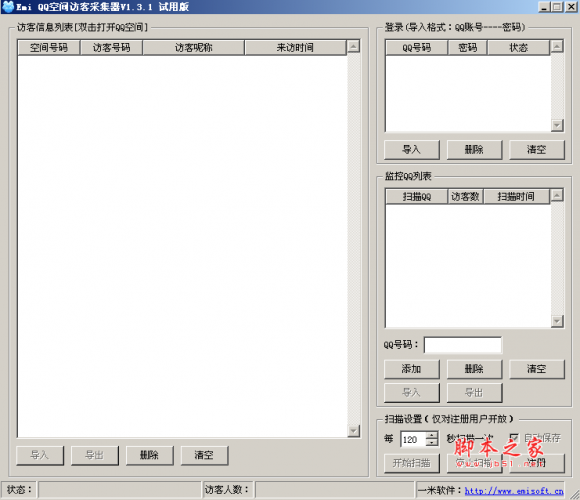Viewport: 580px width, 500px height.
Task: Minimize the application window
Action: point(544,7)
